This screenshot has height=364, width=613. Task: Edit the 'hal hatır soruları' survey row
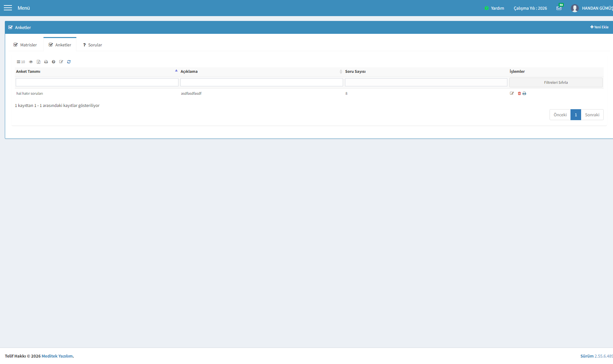pos(512,93)
